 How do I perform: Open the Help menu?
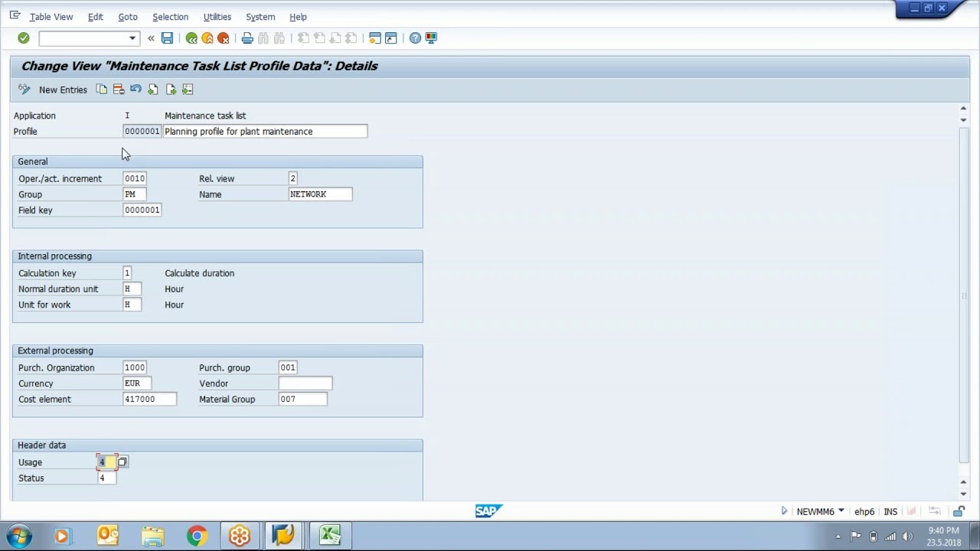point(298,17)
